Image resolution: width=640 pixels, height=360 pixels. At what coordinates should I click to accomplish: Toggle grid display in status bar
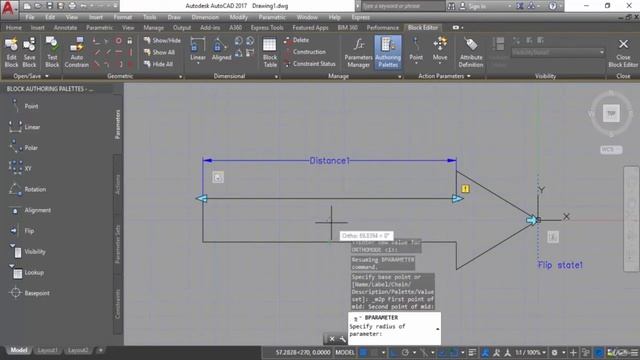[364, 352]
